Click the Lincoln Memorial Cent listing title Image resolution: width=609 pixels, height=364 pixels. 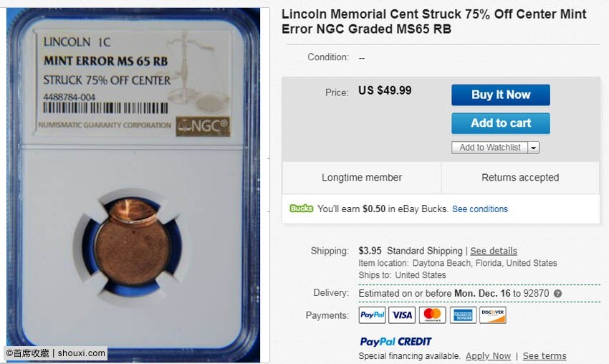click(x=434, y=21)
